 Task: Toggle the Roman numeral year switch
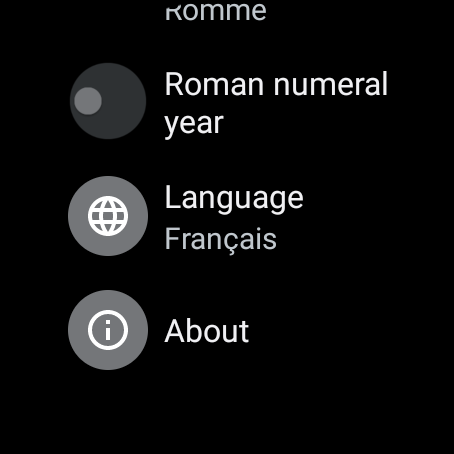pyautogui.click(x=108, y=101)
